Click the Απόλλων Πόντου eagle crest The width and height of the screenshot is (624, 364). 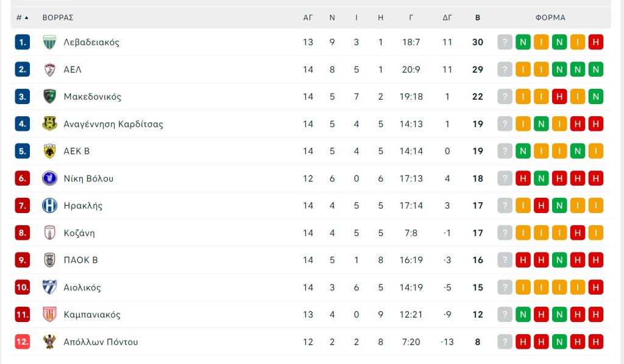[x=49, y=341]
